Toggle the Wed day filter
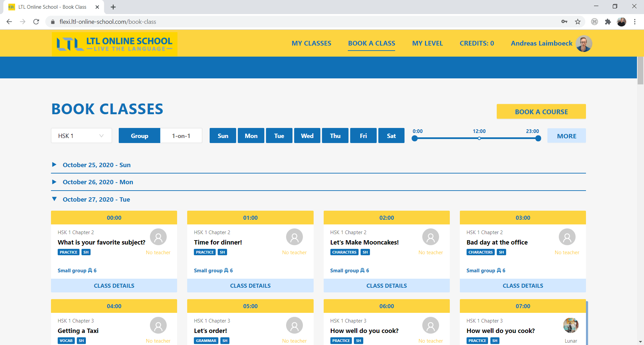The width and height of the screenshot is (644, 345). (307, 136)
